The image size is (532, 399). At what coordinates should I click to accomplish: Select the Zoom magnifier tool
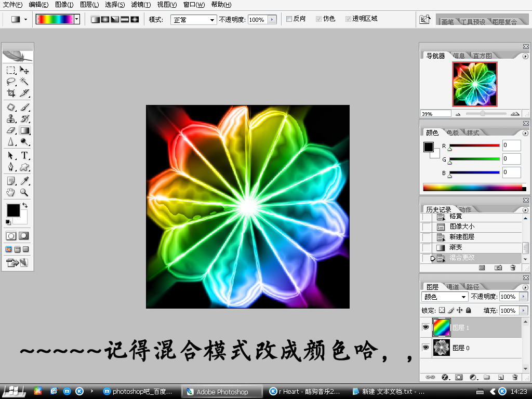coord(24,193)
